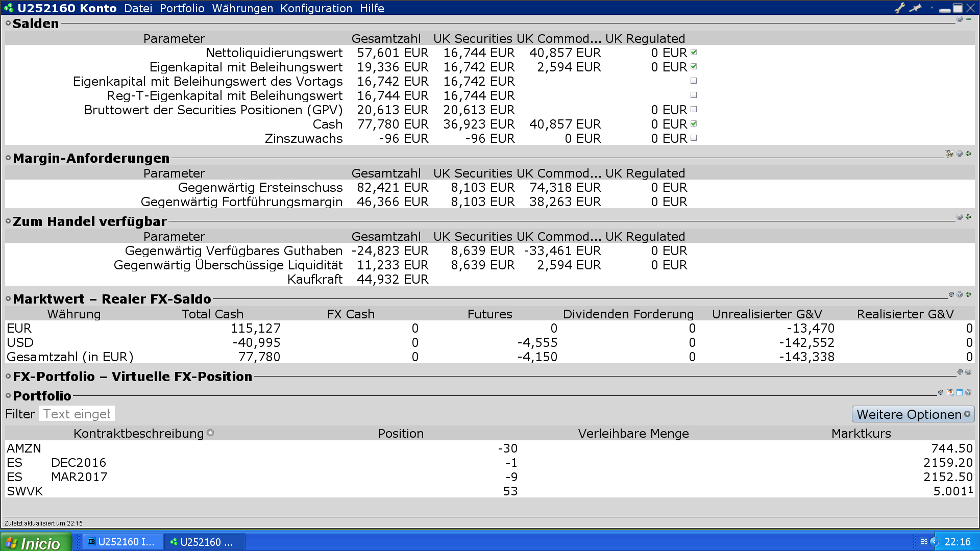This screenshot has width=980, height=551.
Task: Click the green plus in Margin-Anforderungen section
Action: [968, 154]
